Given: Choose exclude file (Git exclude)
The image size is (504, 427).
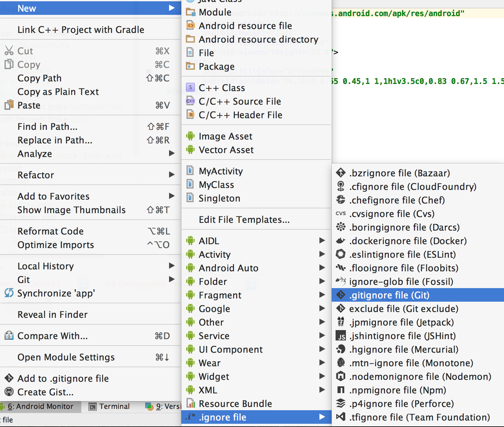Looking at the screenshot, I should (x=418, y=308).
